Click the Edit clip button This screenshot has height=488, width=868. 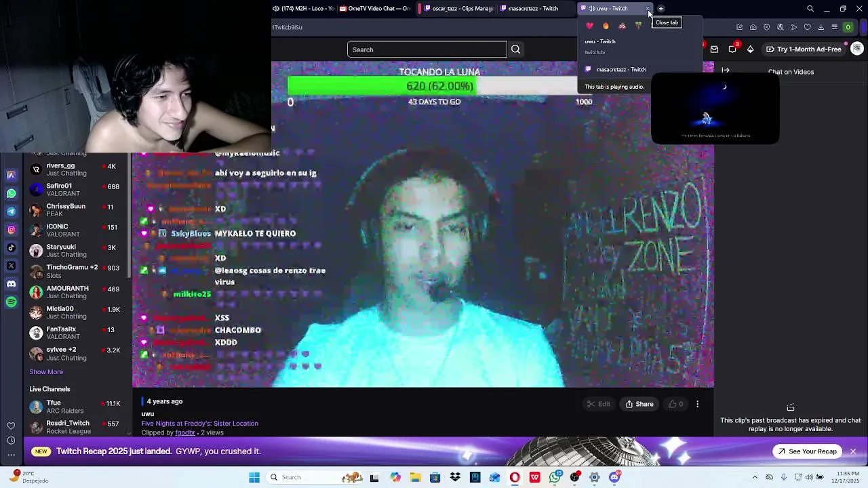point(599,404)
